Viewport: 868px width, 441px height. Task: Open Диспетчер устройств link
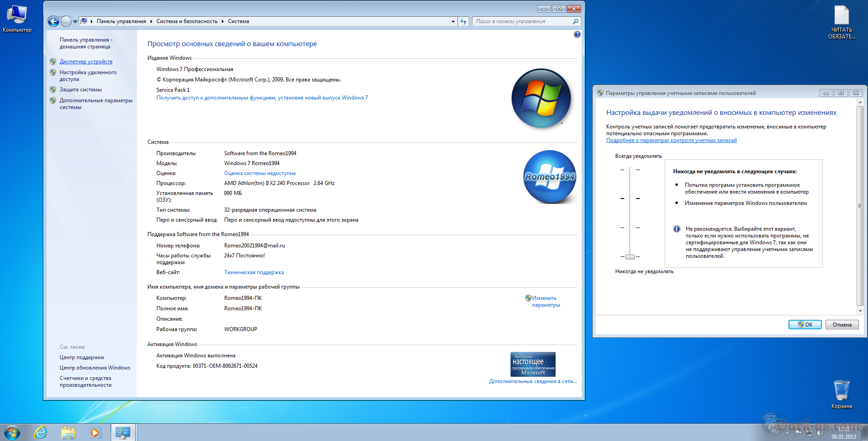86,62
